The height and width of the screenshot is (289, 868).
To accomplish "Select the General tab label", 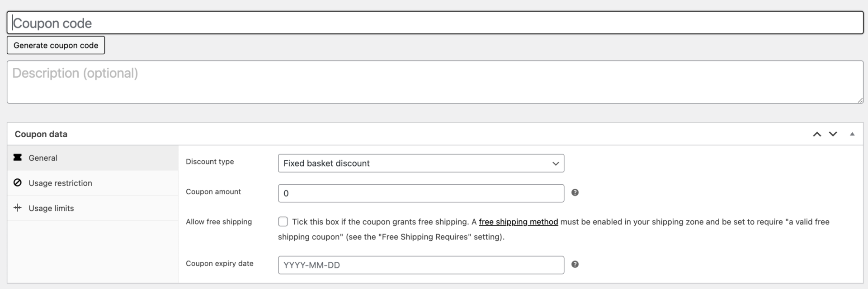I will coord(43,158).
